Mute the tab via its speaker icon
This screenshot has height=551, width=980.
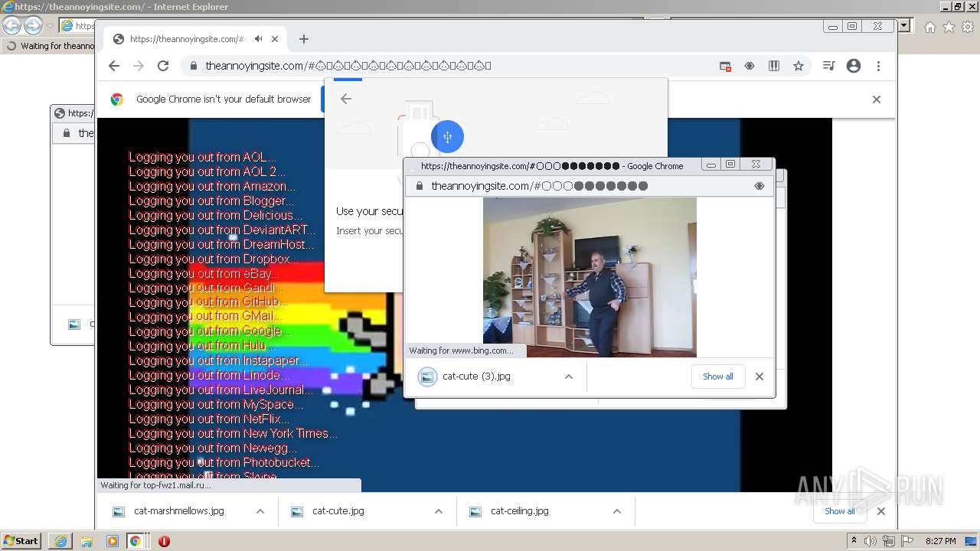coord(259,39)
